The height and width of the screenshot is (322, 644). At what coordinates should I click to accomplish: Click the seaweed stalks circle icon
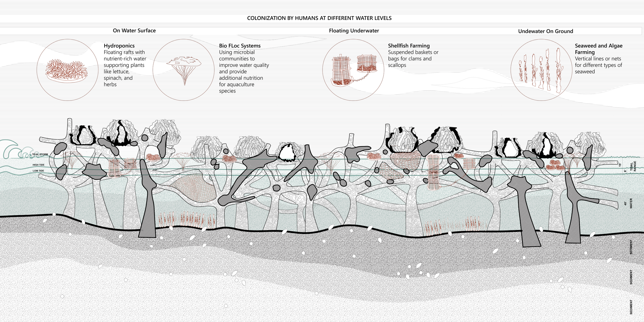541,70
